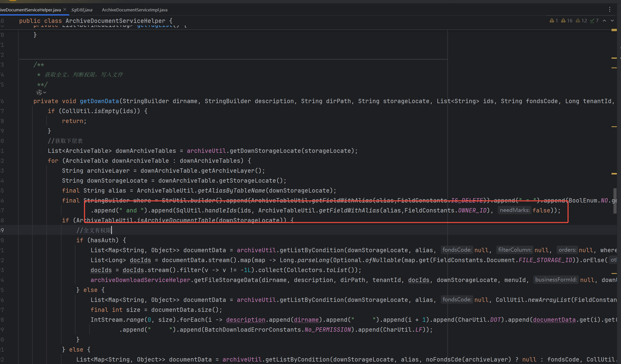Click the filterColumn: parameter hint
Screen dimensions: 621x364
pyautogui.click(x=514, y=250)
